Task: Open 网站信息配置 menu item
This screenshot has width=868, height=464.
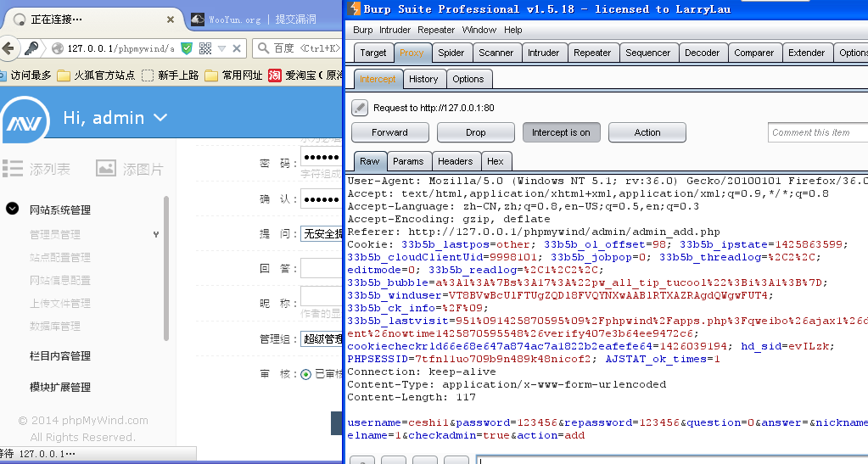Action: pyautogui.click(x=59, y=280)
